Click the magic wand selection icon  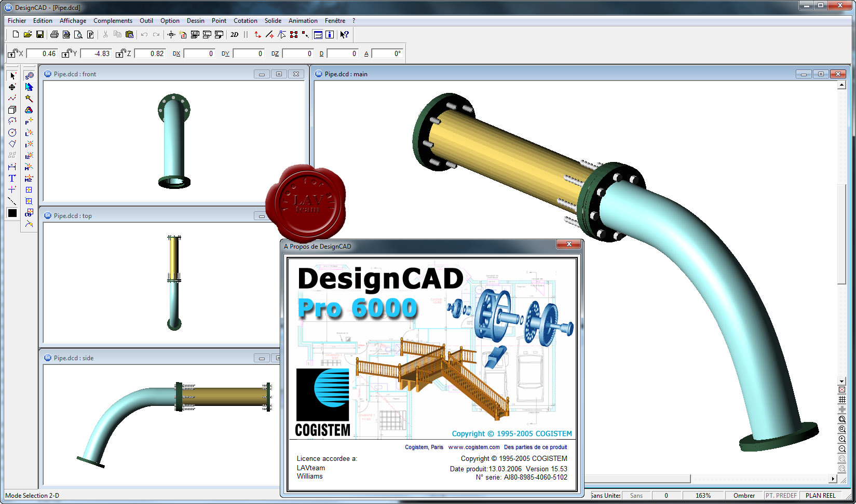pos(29,99)
